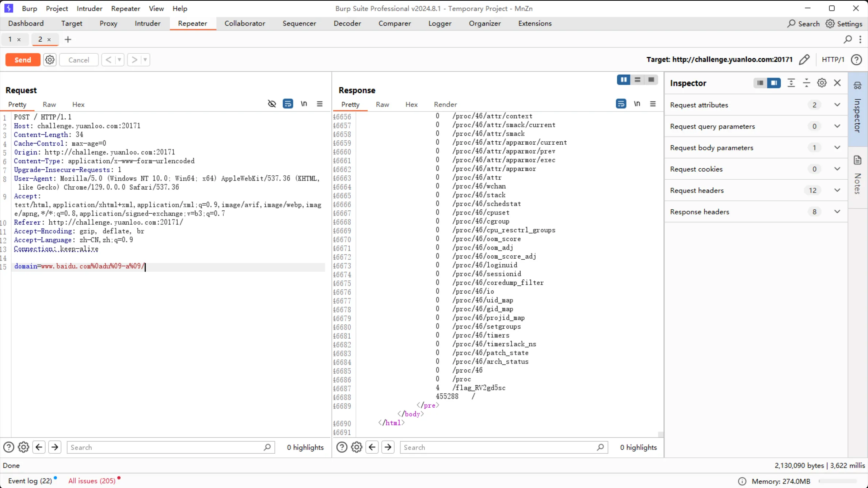Screen dimensions: 868x488
Task: Click the Repeater tab search magnifier icon
Action: [x=848, y=39]
